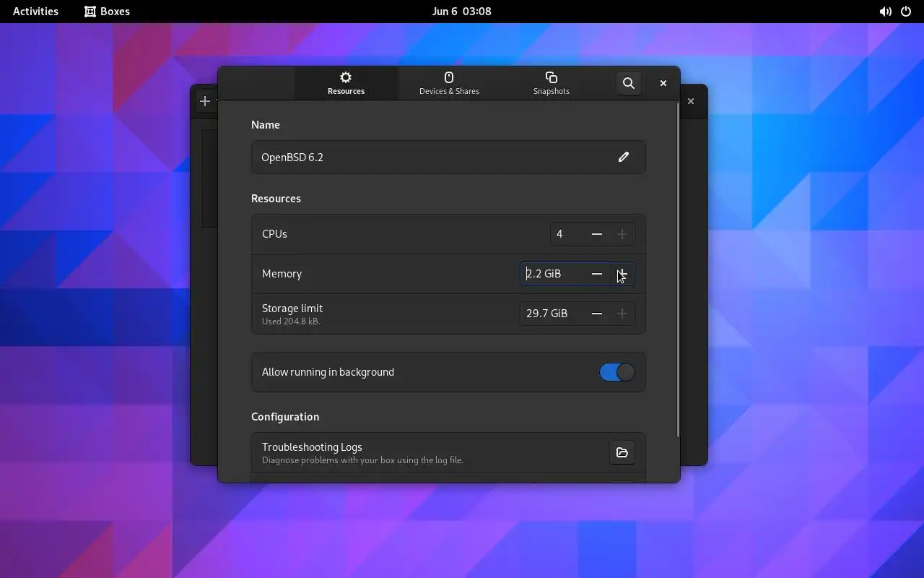Increase Memory with the plus button

(622, 274)
